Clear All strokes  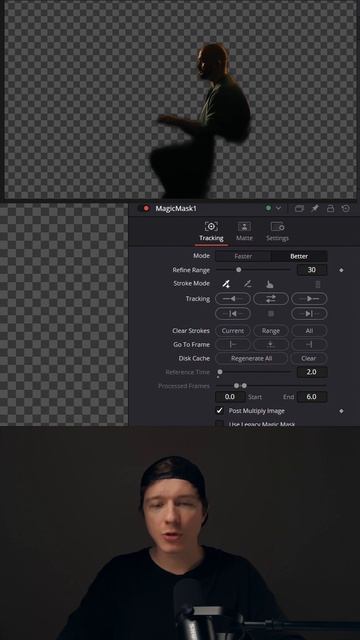pyautogui.click(x=309, y=331)
